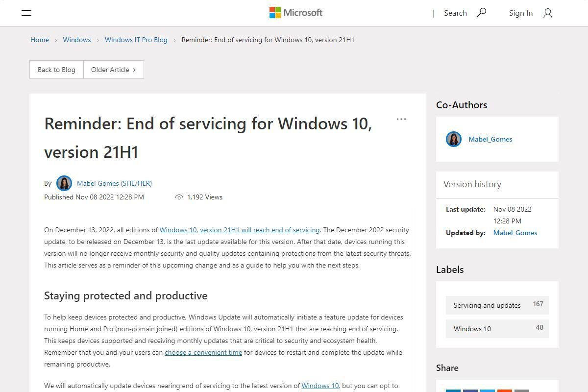Click the Version history heading
Image resolution: width=588 pixels, height=392 pixels.
(x=472, y=184)
